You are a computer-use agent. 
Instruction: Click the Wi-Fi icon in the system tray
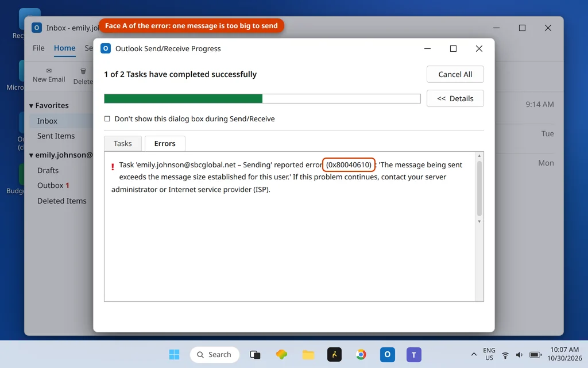click(505, 355)
